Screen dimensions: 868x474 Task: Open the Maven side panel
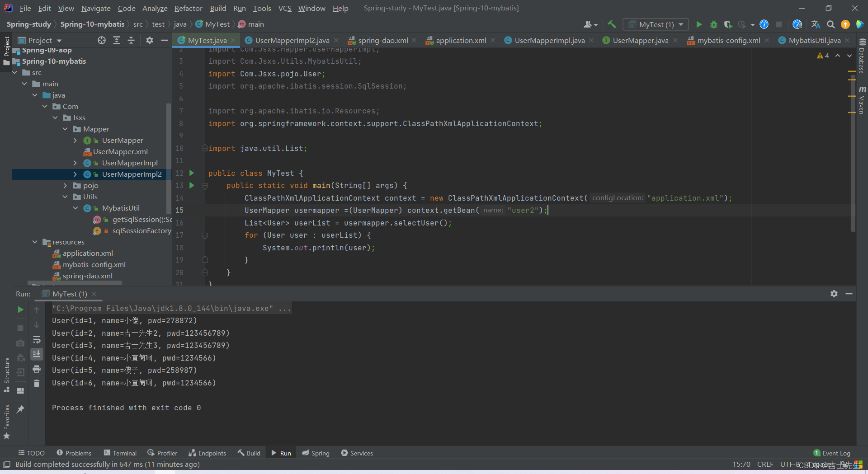(x=862, y=99)
